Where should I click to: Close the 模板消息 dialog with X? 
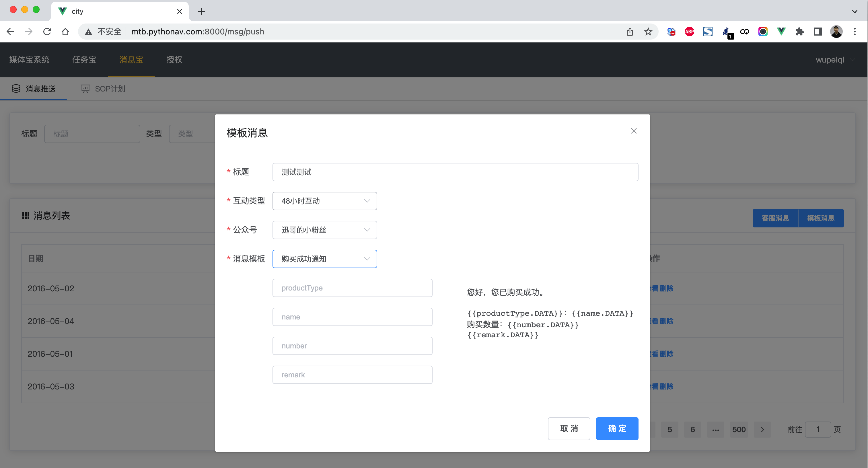[x=633, y=131]
